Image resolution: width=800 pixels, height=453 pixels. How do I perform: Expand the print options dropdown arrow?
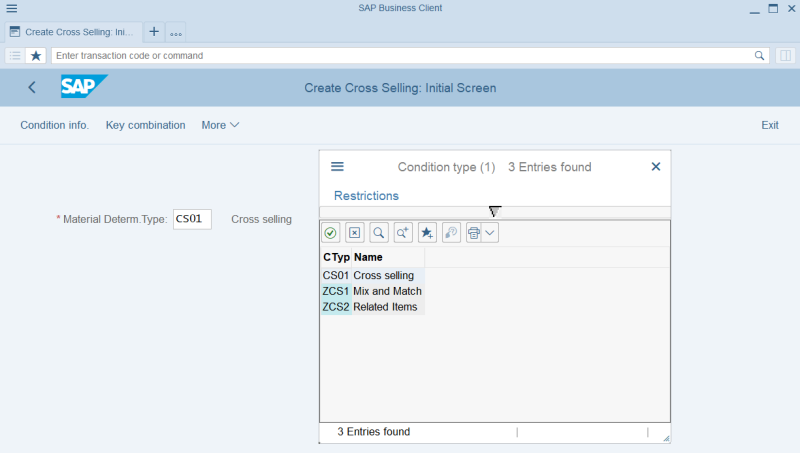[490, 233]
